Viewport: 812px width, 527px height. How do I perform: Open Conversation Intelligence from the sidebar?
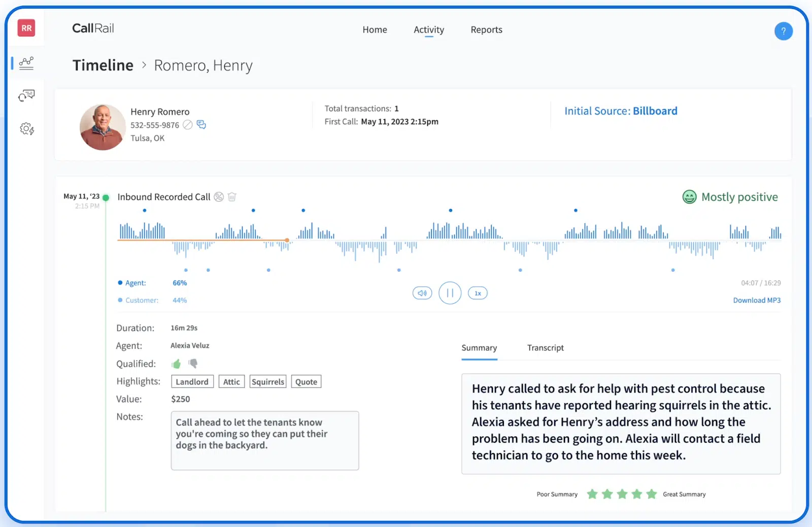pos(27,95)
